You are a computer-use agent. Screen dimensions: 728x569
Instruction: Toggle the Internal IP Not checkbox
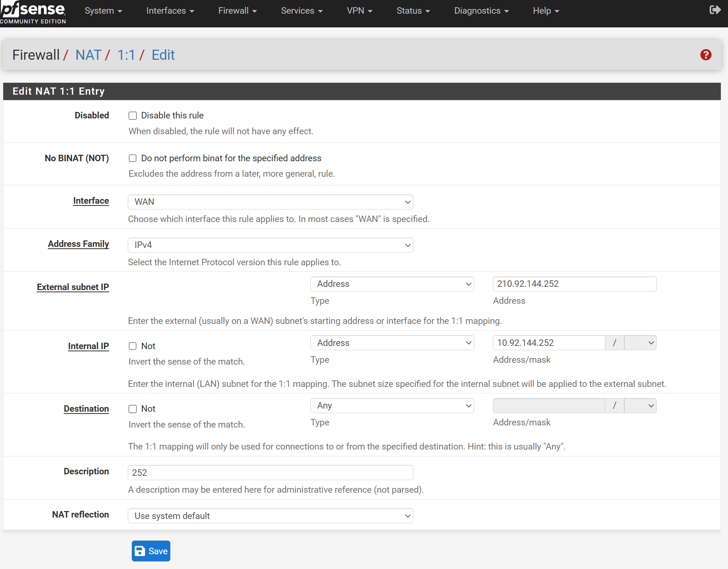tap(133, 346)
